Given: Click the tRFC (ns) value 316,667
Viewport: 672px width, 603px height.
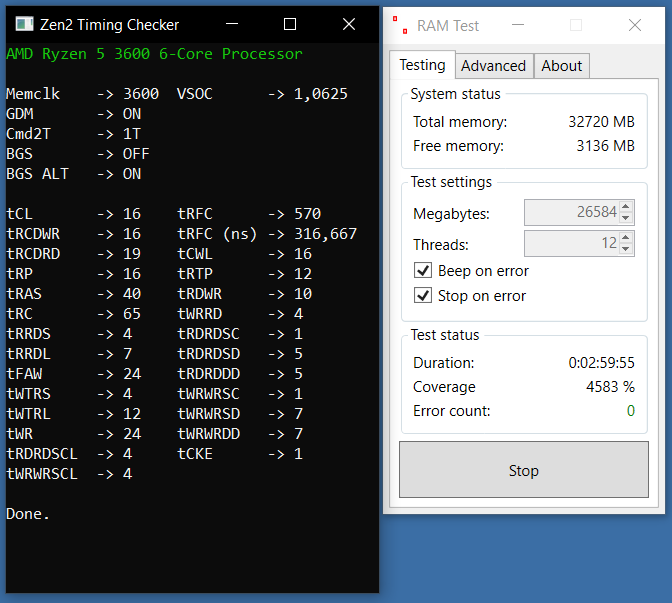Looking at the screenshot, I should (325, 234).
